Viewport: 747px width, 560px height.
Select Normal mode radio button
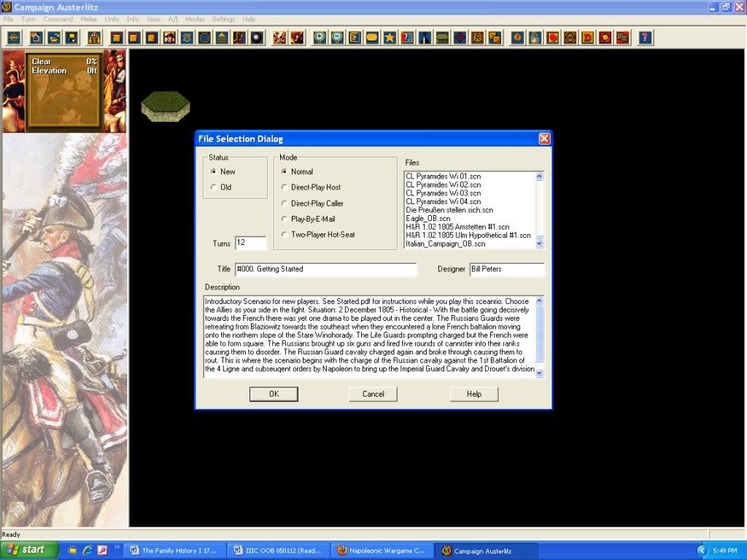point(285,171)
